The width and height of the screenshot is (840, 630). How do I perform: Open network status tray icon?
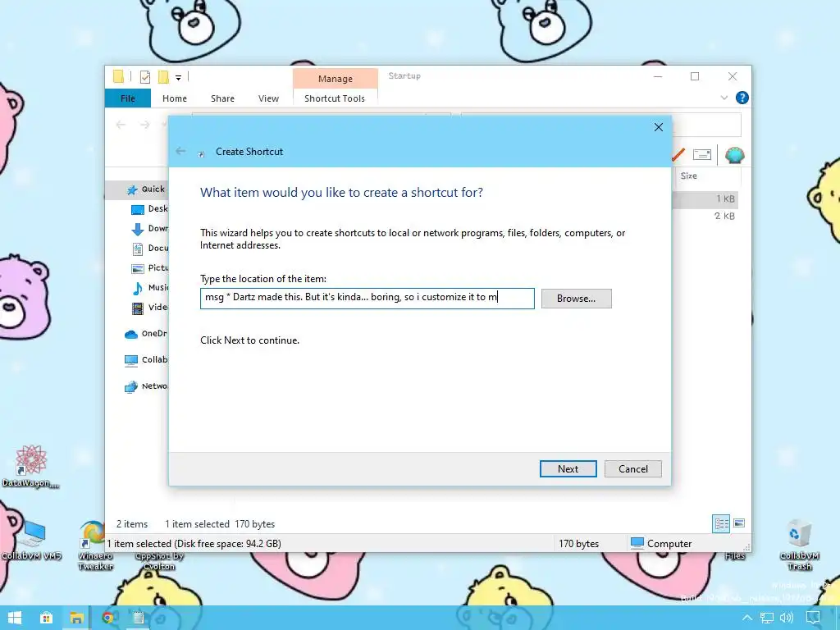[767, 618]
